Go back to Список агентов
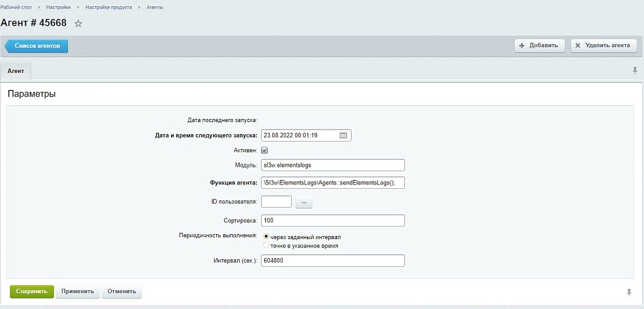The width and height of the screenshot is (644, 309). (x=36, y=46)
